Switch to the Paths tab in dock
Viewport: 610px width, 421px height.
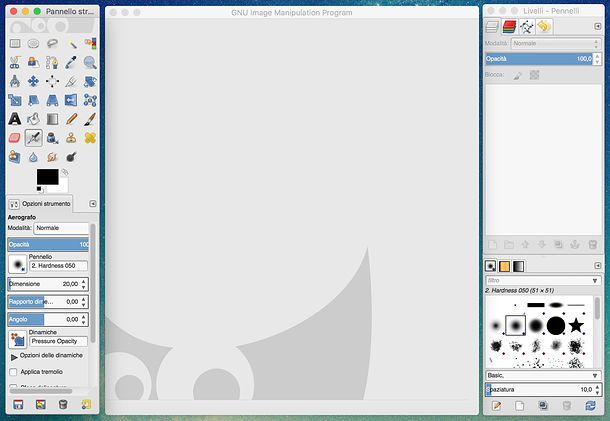pyautogui.click(x=527, y=26)
